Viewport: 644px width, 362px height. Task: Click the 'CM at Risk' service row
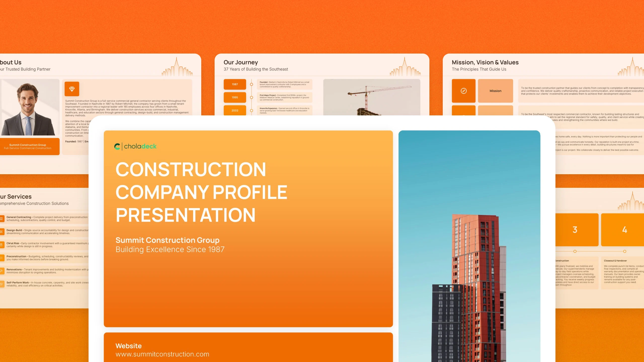point(44,245)
